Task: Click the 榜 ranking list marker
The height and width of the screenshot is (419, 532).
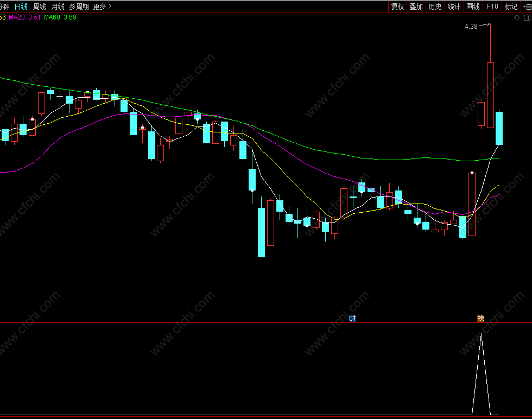Action: click(x=481, y=318)
